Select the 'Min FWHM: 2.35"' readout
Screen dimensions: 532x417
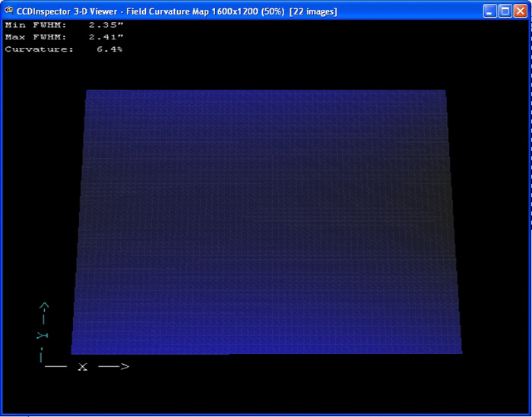point(64,25)
